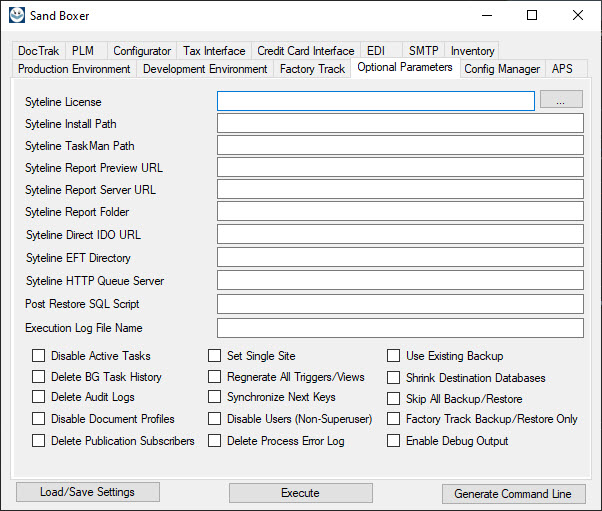The image size is (602, 511).
Task: Open the SMTP tab
Action: (x=423, y=51)
